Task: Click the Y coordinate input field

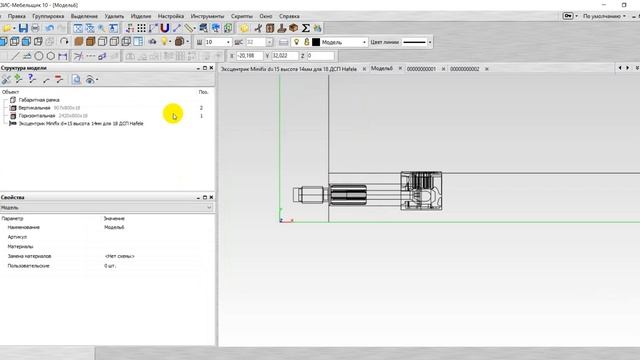Action: click(x=285, y=56)
